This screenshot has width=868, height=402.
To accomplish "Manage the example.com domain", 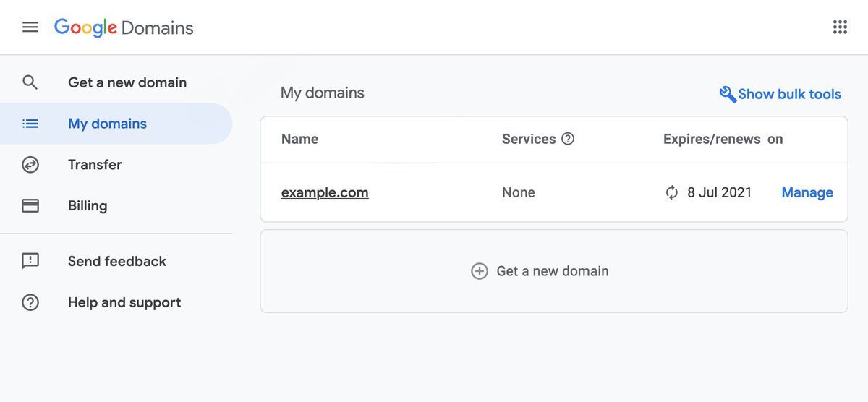I will (x=807, y=192).
